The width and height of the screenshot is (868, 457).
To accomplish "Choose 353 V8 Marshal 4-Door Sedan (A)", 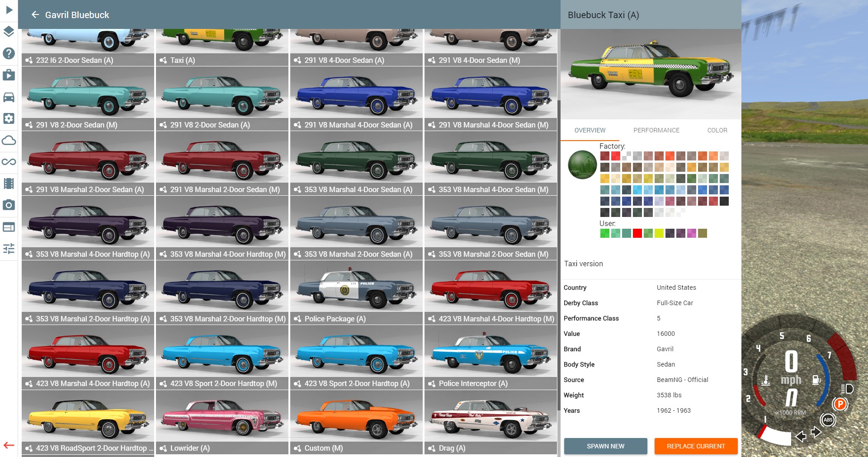I will (x=356, y=163).
